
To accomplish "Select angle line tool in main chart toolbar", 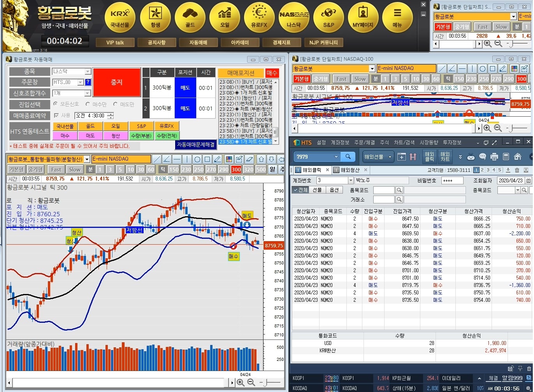I will click(167, 159).
